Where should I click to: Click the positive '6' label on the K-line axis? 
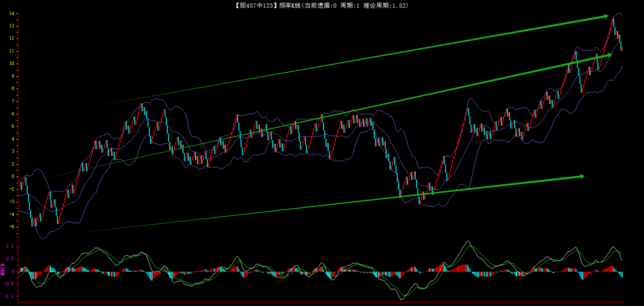click(13, 114)
